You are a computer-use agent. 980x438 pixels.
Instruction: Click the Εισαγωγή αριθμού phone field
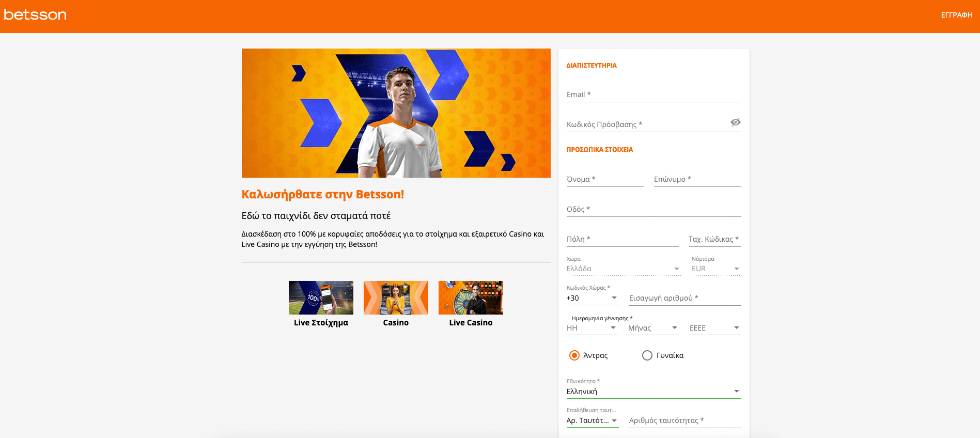[x=685, y=298]
